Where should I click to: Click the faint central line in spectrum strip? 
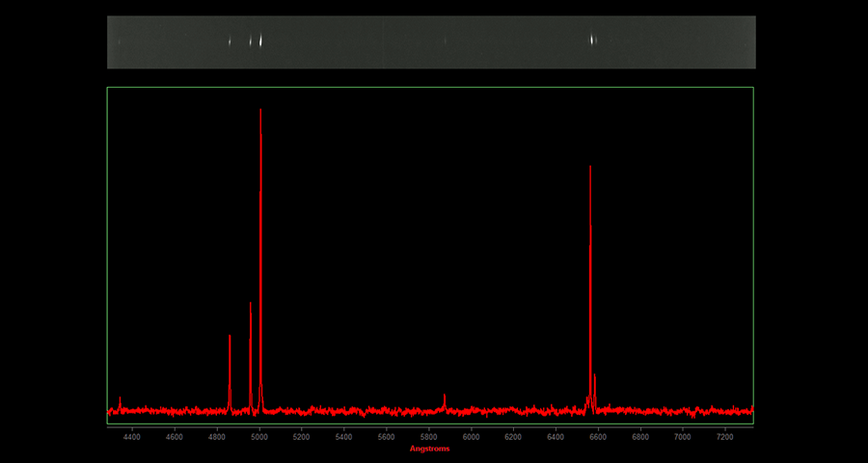point(445,41)
